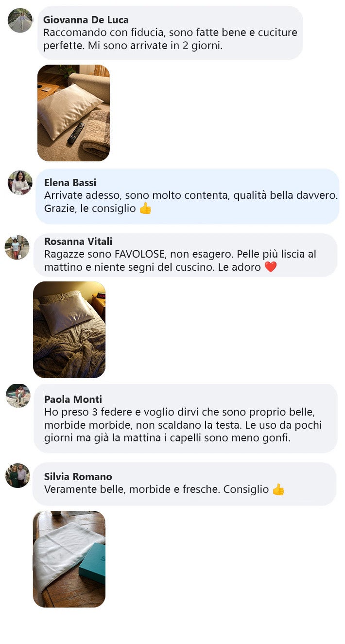Open Giovanna De Luca's profile avatar
This screenshot has width=345, height=644.
[20, 20]
